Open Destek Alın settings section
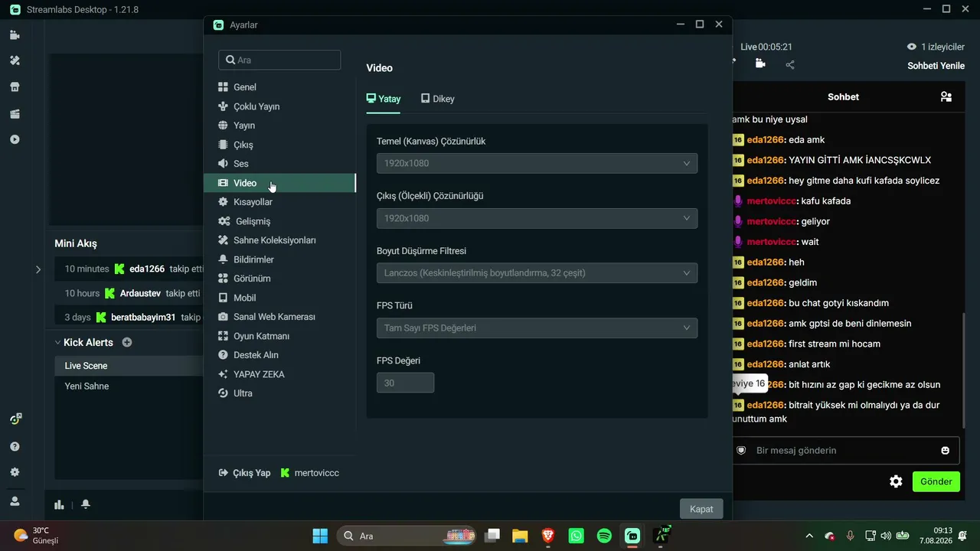 (x=279, y=355)
